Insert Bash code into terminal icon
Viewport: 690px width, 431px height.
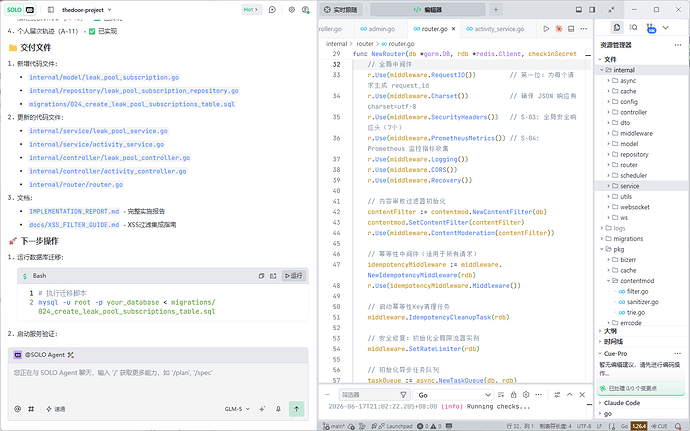coord(273,276)
